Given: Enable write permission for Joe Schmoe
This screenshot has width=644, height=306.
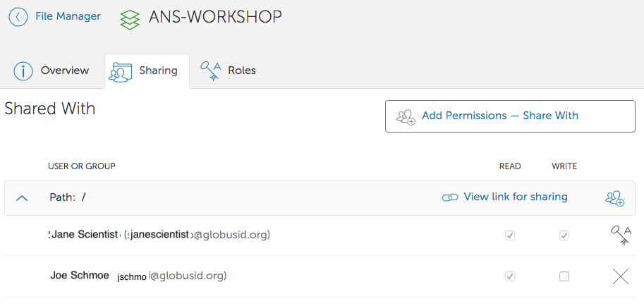Looking at the screenshot, I should pyautogui.click(x=564, y=276).
